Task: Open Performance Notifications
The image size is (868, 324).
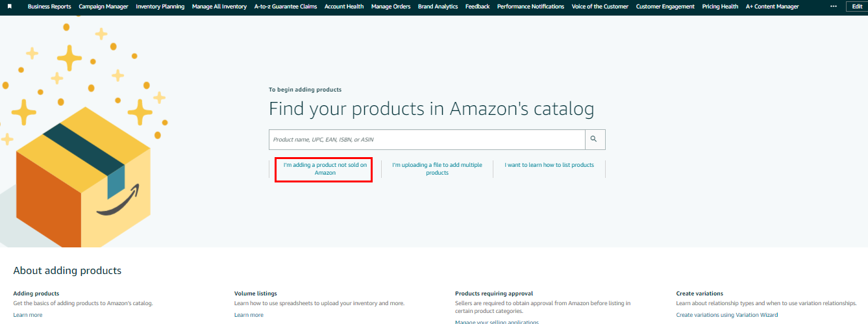Action: coord(530,6)
